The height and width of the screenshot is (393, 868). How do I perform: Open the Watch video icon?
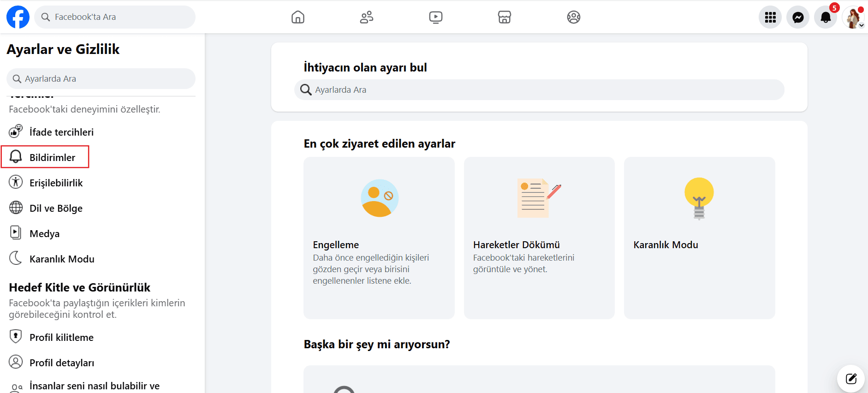click(436, 17)
